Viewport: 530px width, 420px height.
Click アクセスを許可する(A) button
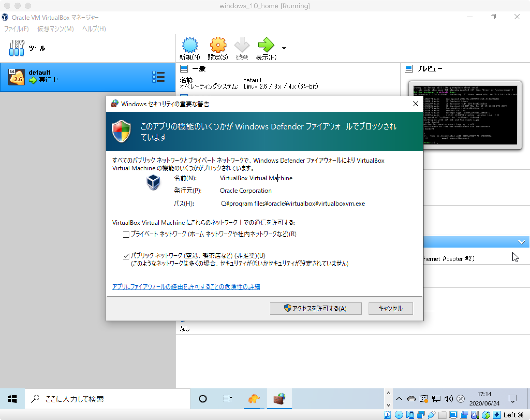click(315, 308)
